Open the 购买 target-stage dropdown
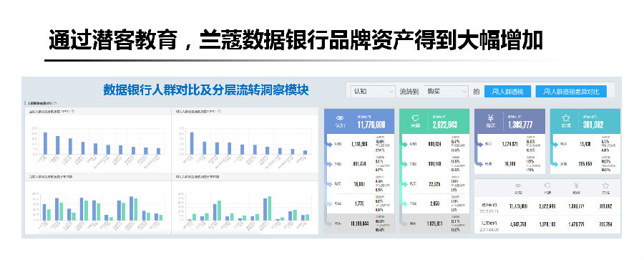 (x=446, y=92)
